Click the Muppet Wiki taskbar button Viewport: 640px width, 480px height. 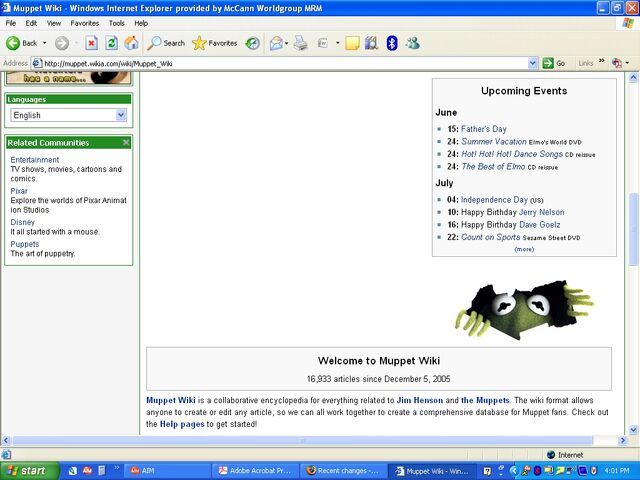(431, 471)
